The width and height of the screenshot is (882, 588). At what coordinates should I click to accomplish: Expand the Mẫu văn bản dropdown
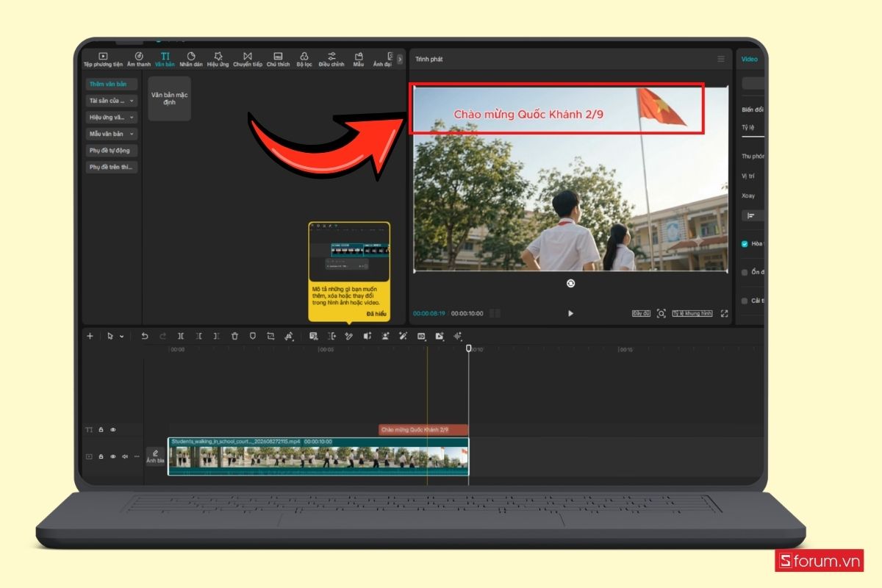tap(111, 134)
